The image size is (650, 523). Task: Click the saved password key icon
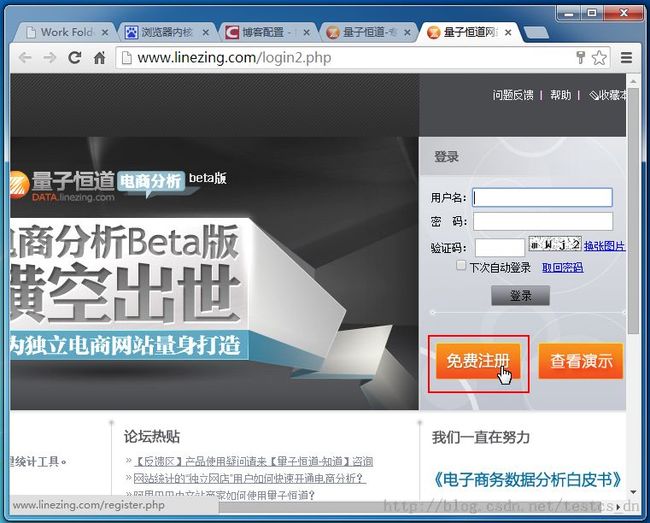click(x=580, y=58)
